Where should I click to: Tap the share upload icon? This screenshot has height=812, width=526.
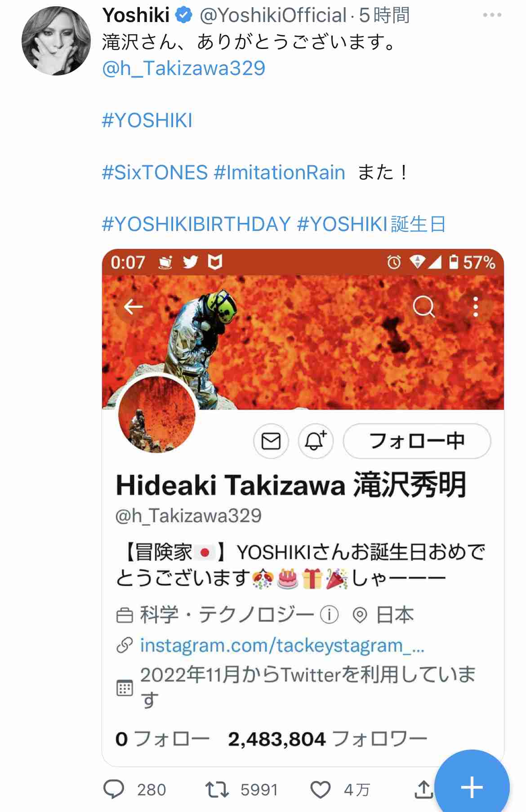coord(423,789)
